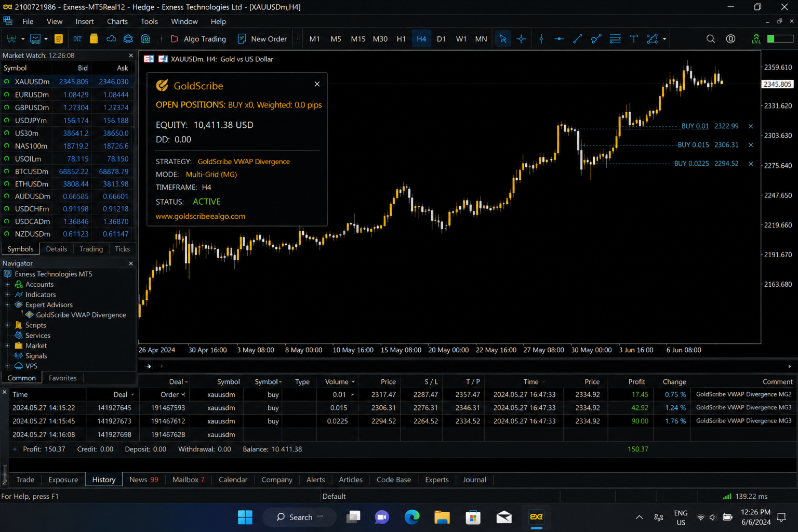
Task: Click the graduation cap toolbar icon
Action: coord(128,39)
